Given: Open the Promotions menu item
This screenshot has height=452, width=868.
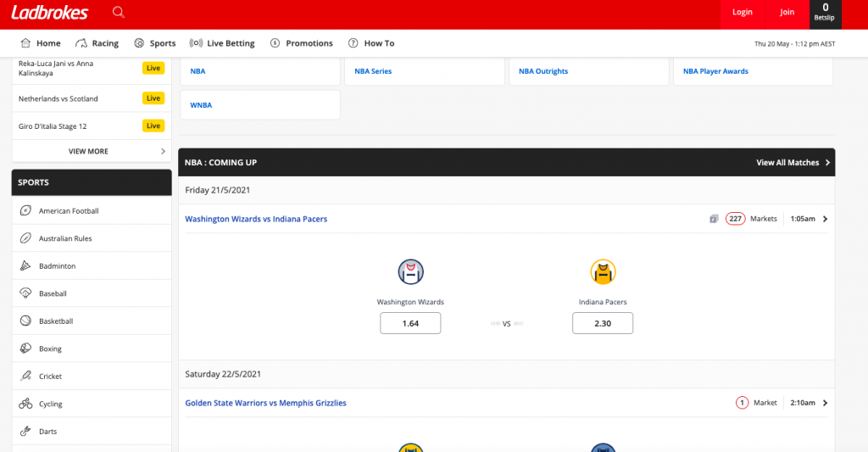Looking at the screenshot, I should (x=301, y=43).
